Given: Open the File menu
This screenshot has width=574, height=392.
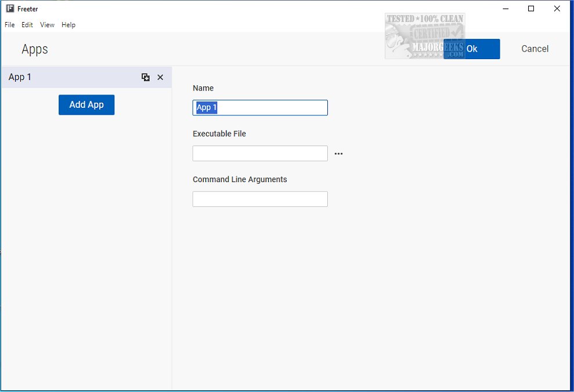Looking at the screenshot, I should coord(9,24).
